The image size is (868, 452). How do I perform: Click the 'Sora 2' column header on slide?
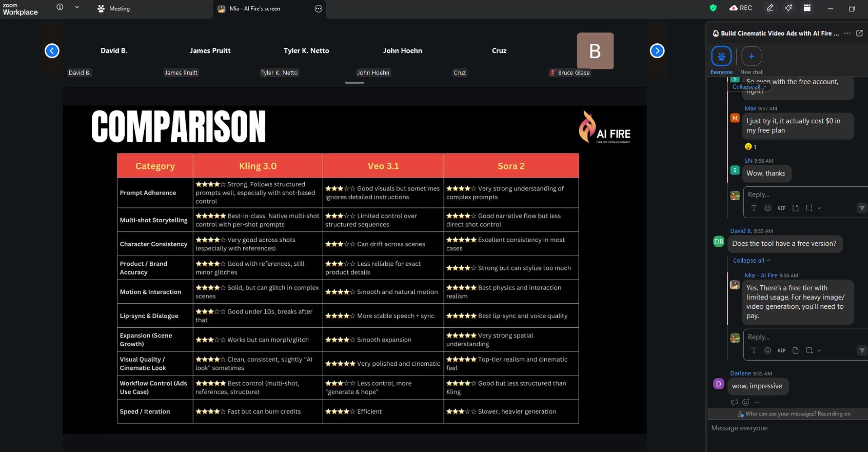click(x=511, y=166)
